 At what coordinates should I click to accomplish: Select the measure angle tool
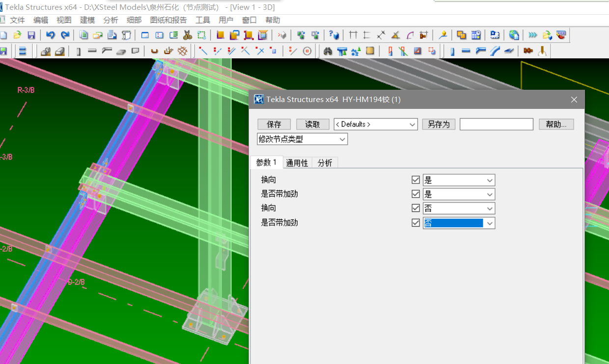(395, 35)
